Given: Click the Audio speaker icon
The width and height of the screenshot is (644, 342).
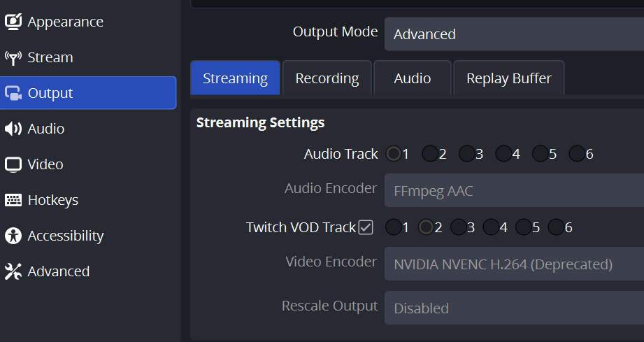Looking at the screenshot, I should pyautogui.click(x=13, y=129).
